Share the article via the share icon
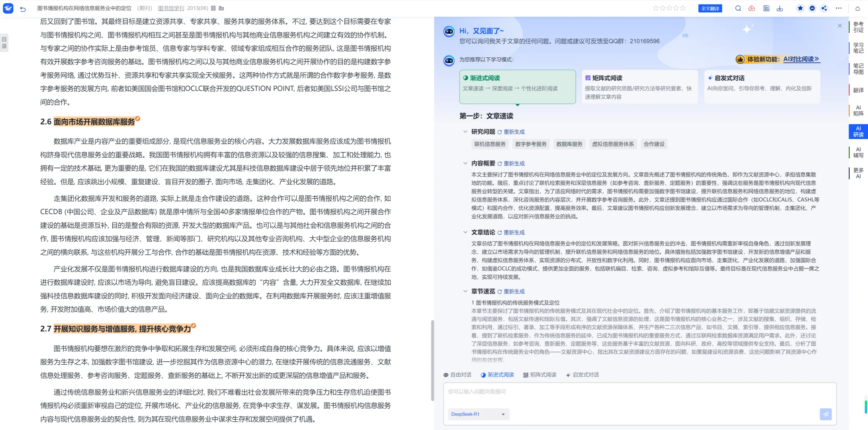 (x=824, y=8)
